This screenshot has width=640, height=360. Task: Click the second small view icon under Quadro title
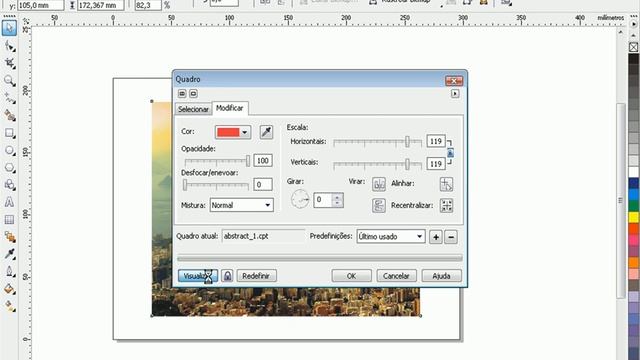pos(193,94)
